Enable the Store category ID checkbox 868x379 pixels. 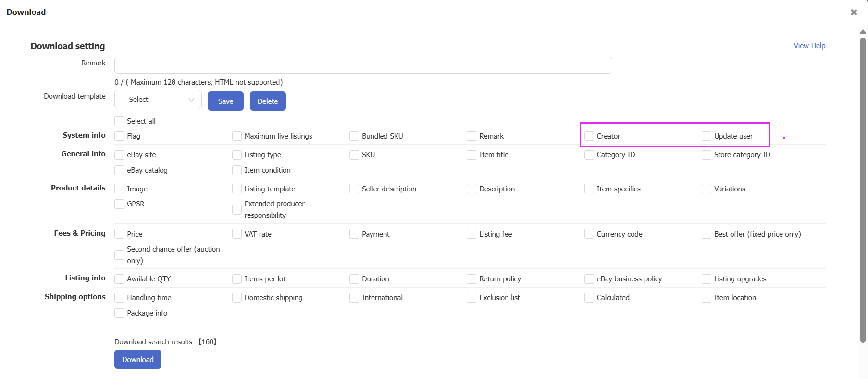click(707, 155)
